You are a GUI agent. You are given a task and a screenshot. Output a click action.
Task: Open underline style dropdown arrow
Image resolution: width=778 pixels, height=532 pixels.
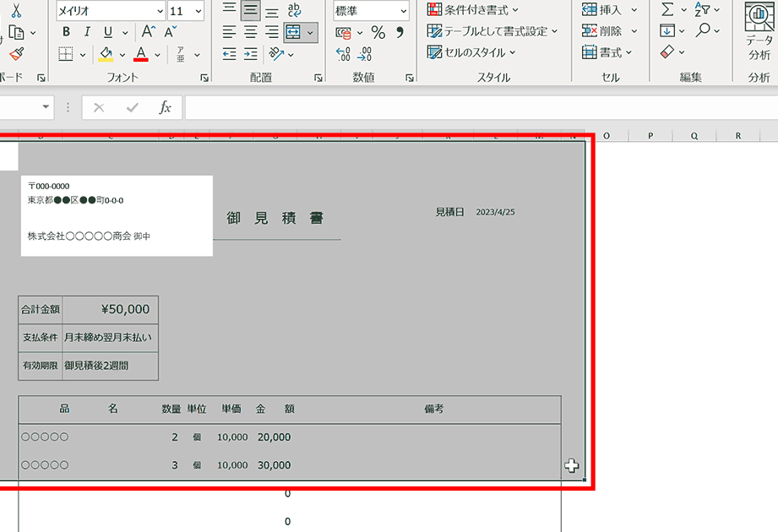pos(125,33)
